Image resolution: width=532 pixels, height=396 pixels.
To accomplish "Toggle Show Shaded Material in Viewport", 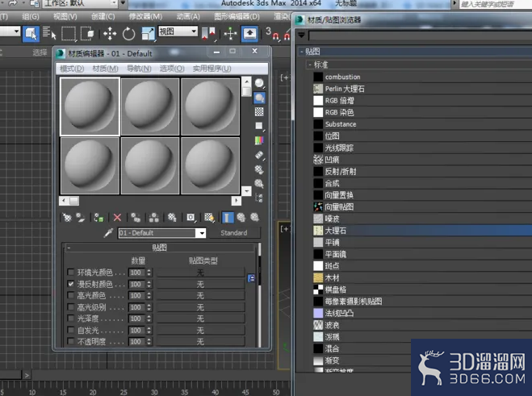I will pyautogui.click(x=209, y=217).
